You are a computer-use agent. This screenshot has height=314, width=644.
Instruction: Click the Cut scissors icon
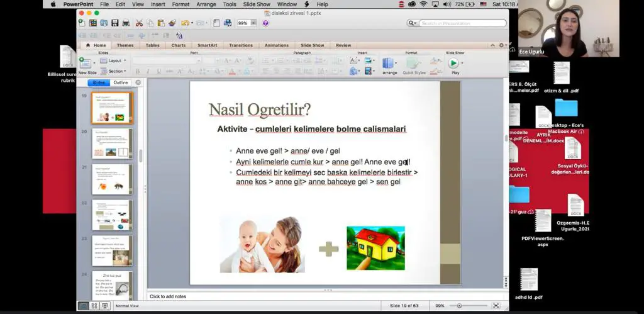coord(139,23)
